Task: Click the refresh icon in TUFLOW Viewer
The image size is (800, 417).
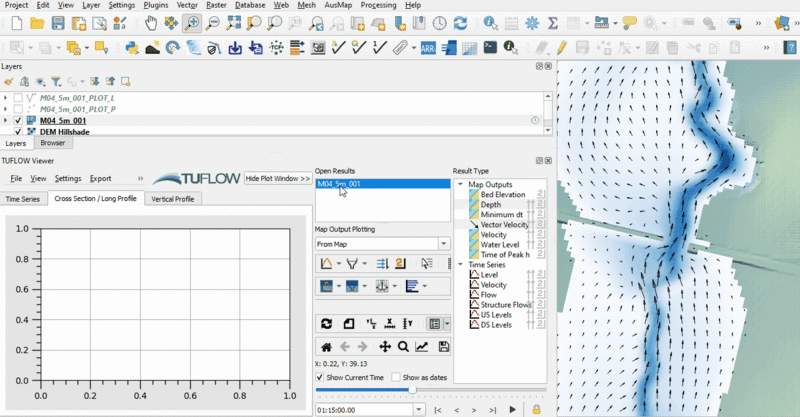Action: [x=326, y=323]
